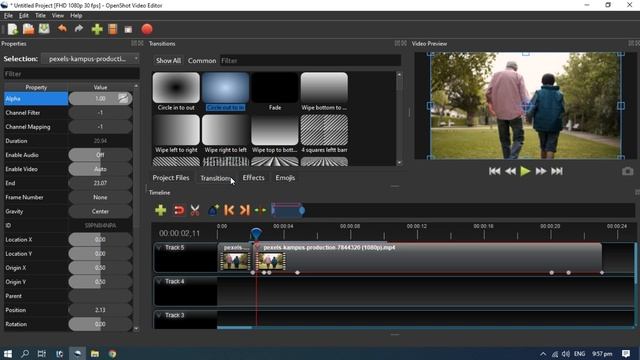Jump to next marker icon
640x360 pixels.
click(244, 210)
